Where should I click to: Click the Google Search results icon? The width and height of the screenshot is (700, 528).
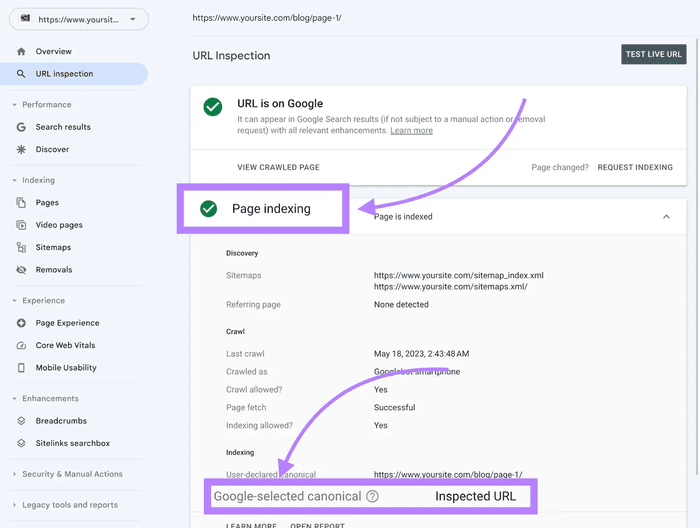click(x=22, y=127)
